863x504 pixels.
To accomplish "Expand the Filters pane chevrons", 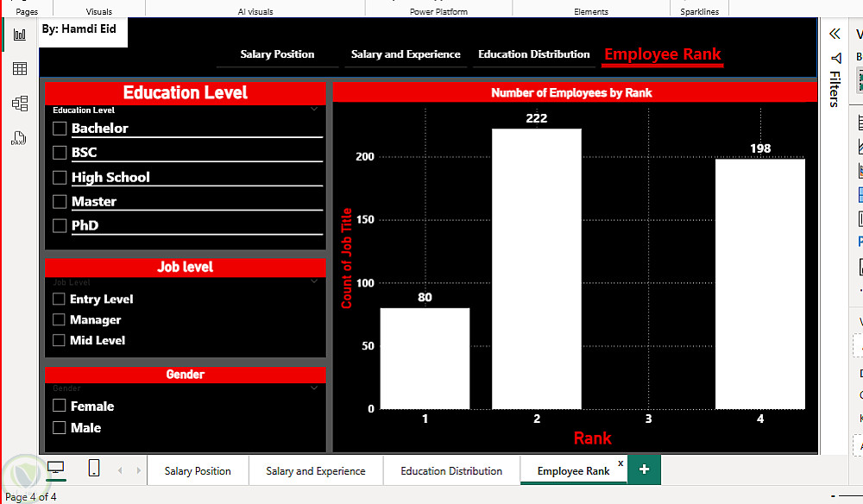I will [x=835, y=34].
